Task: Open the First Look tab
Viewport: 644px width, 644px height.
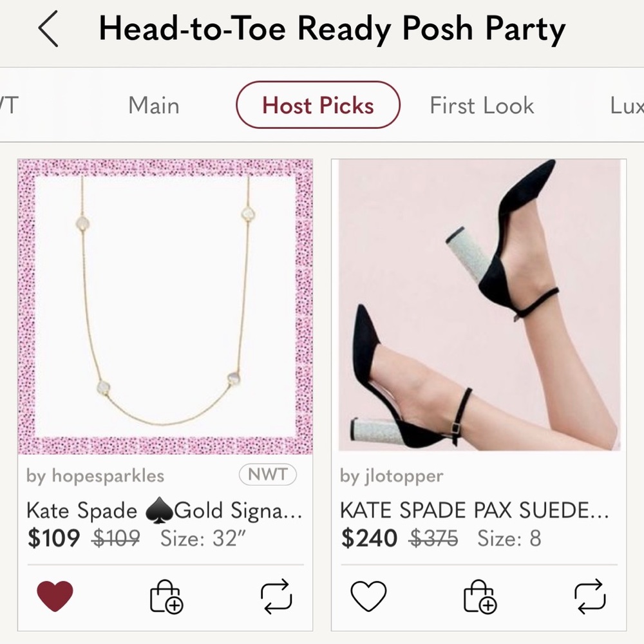Action: pos(482,105)
